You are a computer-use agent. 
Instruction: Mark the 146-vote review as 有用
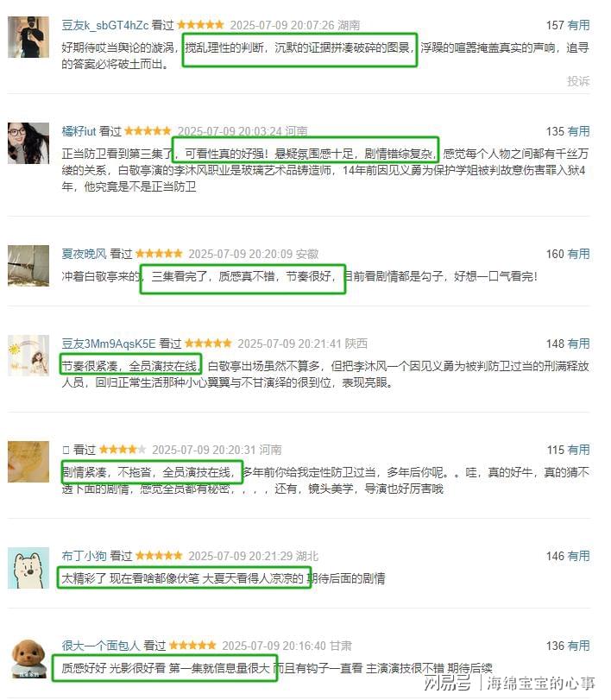click(x=579, y=556)
